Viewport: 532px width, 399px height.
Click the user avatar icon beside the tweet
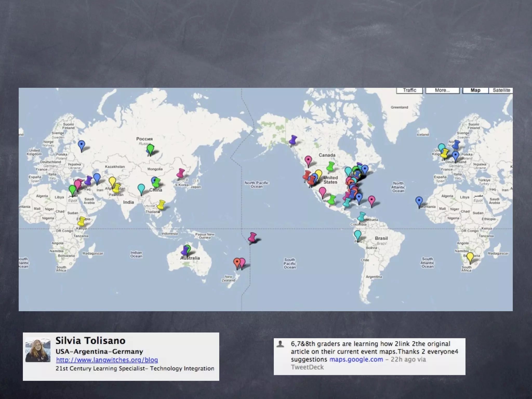point(280,344)
